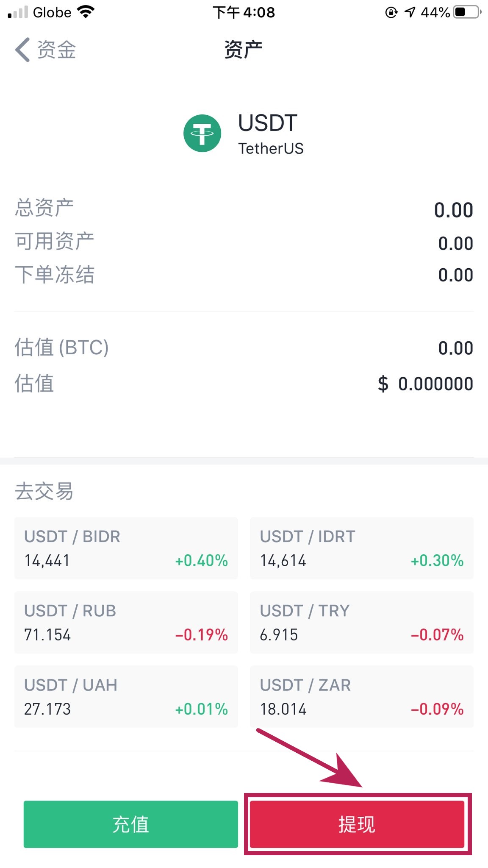This screenshot has width=488, height=868.
Task: Tap the 总资产 total balance value
Action: (453, 210)
